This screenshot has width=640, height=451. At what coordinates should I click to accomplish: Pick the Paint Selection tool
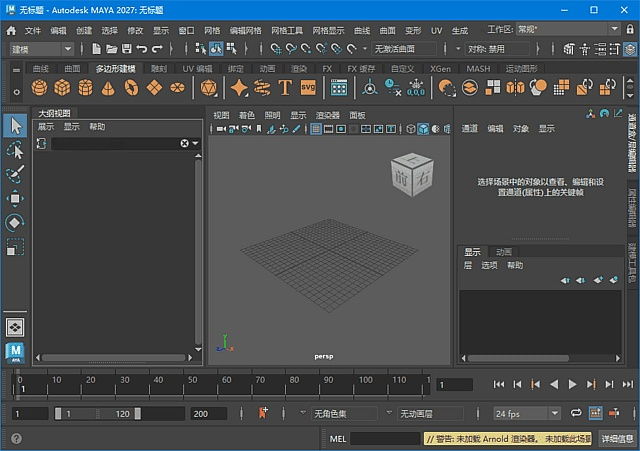(15, 174)
